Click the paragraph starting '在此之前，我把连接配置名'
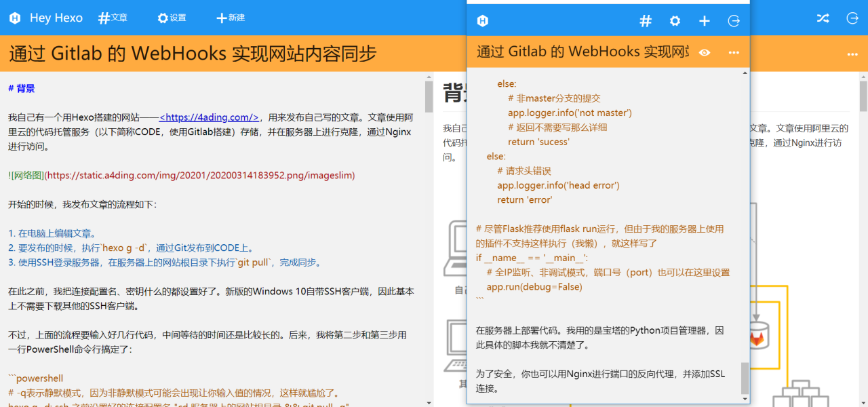 (211, 298)
